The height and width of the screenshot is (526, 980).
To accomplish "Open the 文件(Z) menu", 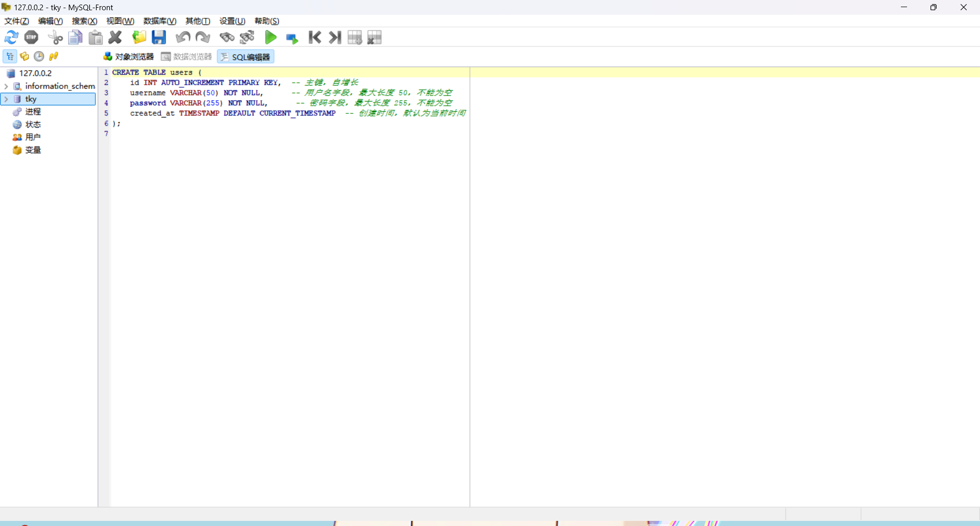I will (x=17, y=21).
